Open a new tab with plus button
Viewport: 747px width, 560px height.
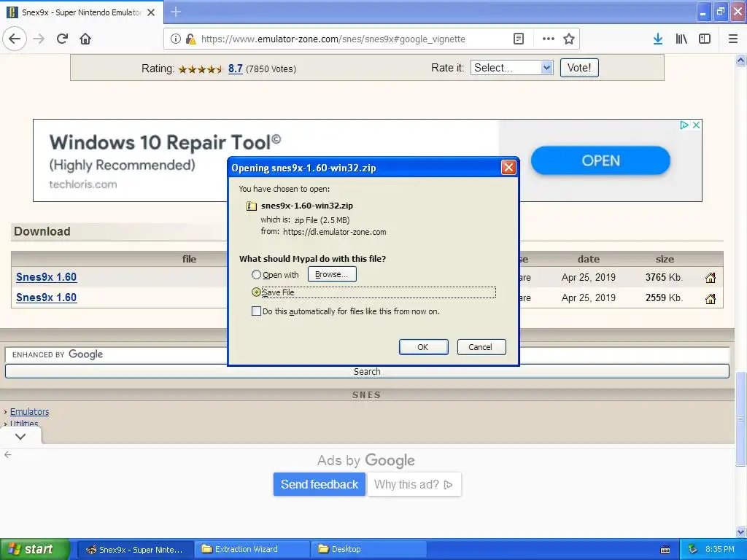176,12
